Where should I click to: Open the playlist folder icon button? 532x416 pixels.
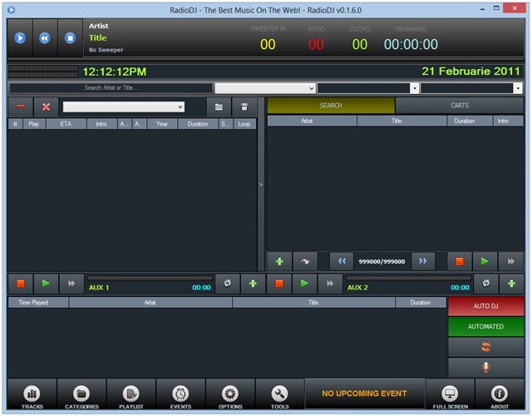tap(219, 107)
